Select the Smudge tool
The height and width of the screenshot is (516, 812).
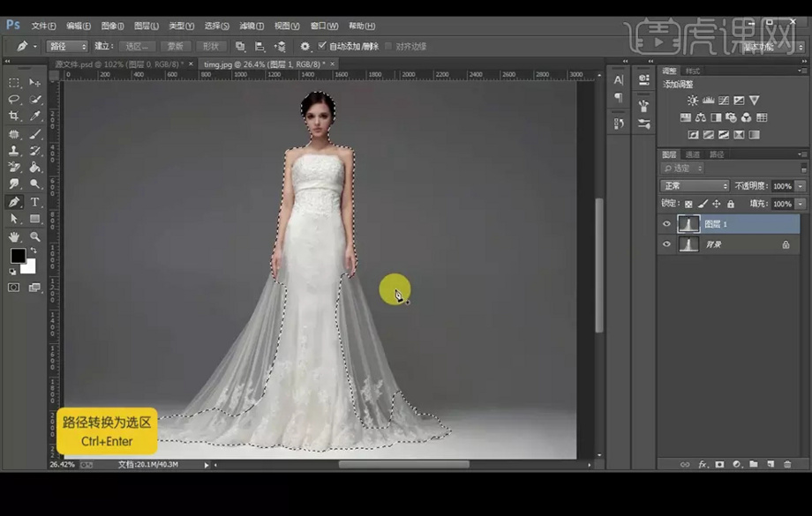click(x=14, y=183)
